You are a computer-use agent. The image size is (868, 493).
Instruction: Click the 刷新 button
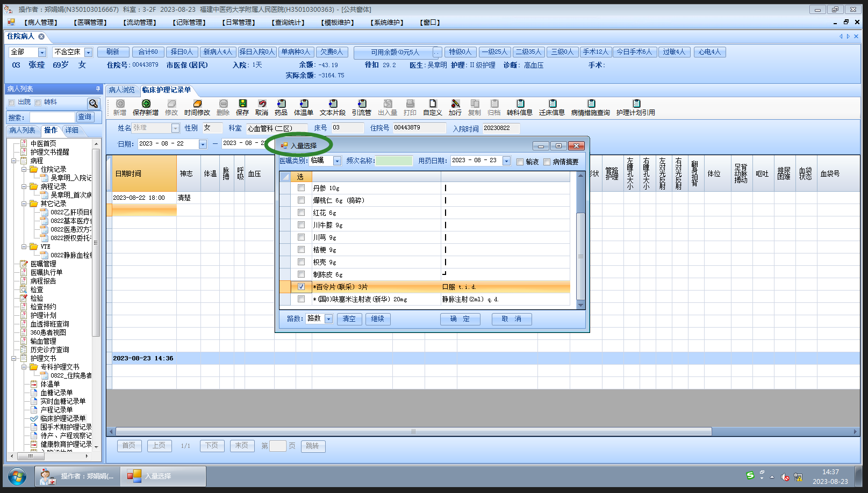(113, 52)
